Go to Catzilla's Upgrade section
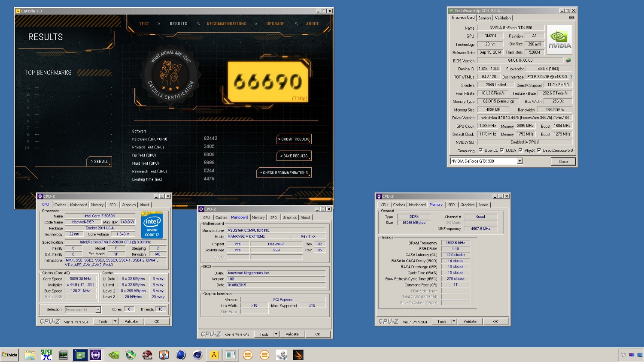This screenshot has height=362, width=644. pyautogui.click(x=275, y=24)
